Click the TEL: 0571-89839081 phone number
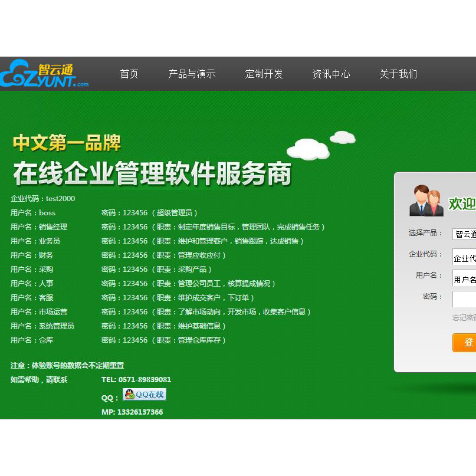This screenshot has height=476, width=476. coord(136,380)
